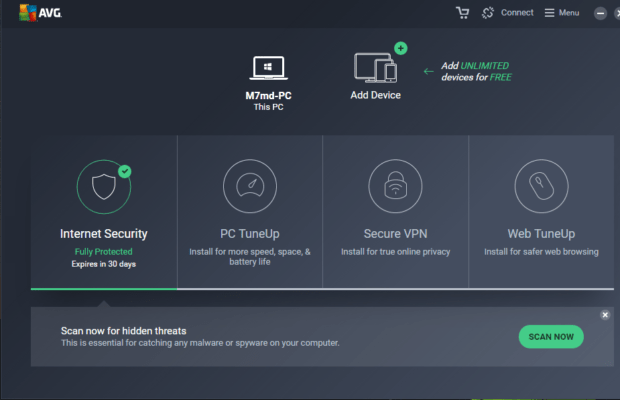Open the hamburger Menu
620x400 pixels.
click(562, 13)
